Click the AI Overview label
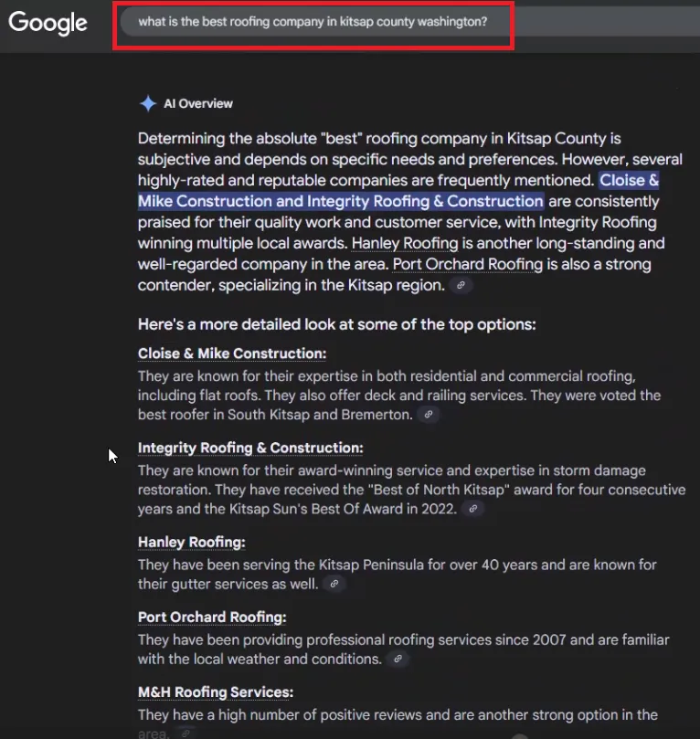700x739 pixels. [x=198, y=104]
